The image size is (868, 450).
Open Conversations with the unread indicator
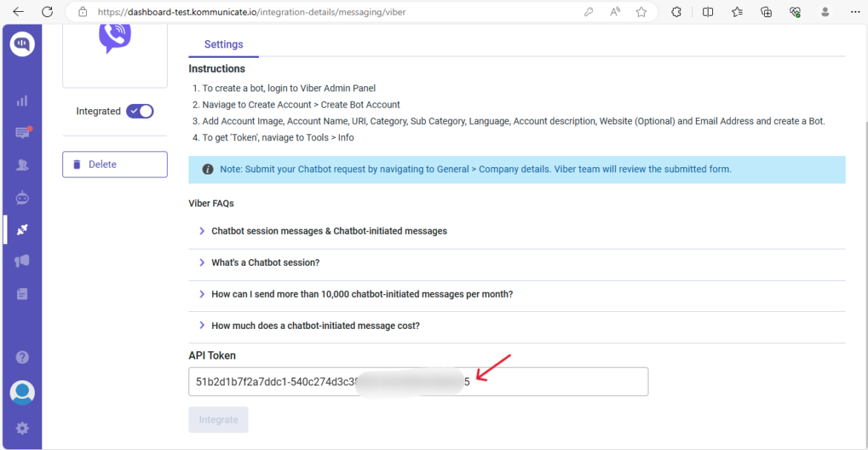(x=22, y=132)
